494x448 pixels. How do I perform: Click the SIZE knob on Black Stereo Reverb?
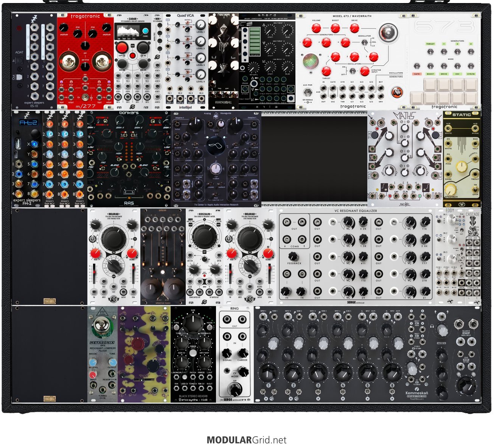click(193, 325)
